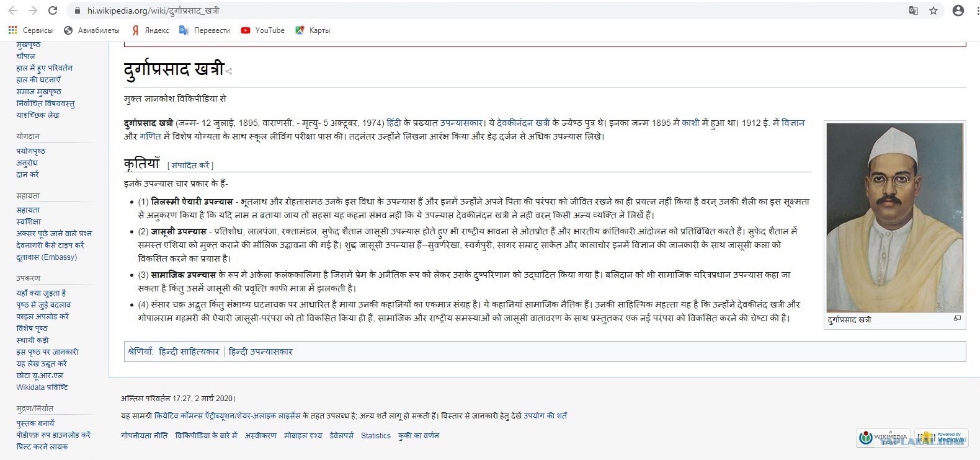Open हाल में हुए परिवर्तन sidebar link
Viewport: 980px width, 460px height.
tap(45, 68)
